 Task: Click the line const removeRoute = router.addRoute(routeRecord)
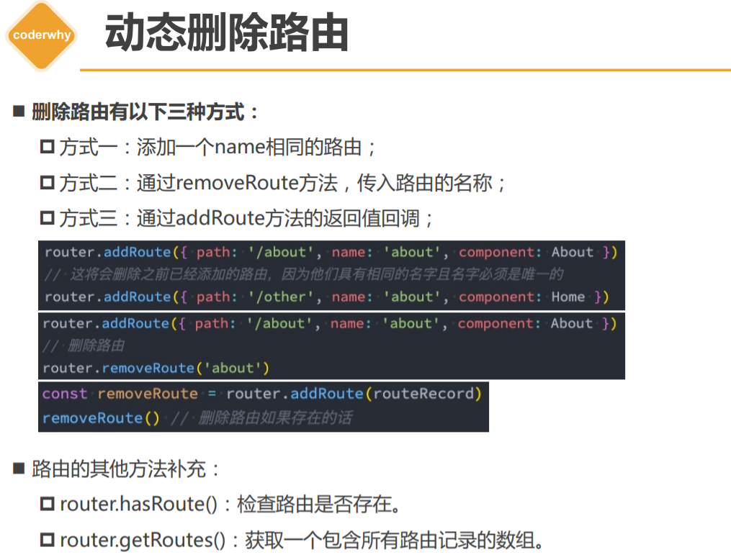[262, 394]
